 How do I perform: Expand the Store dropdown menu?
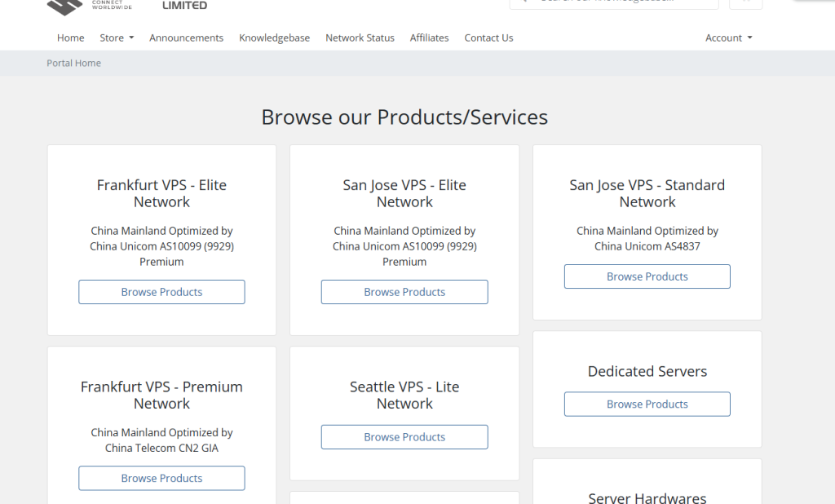[117, 38]
